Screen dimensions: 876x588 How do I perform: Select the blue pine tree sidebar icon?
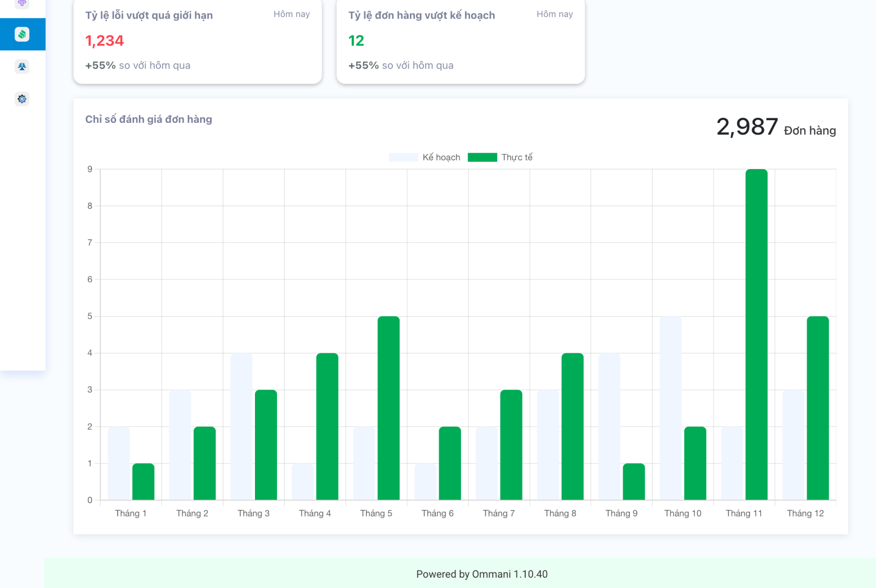22,67
